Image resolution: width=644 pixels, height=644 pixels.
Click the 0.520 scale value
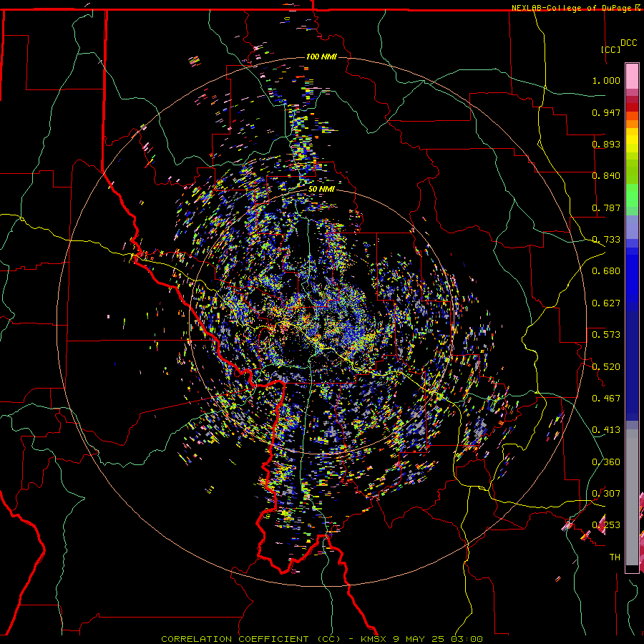(x=606, y=367)
